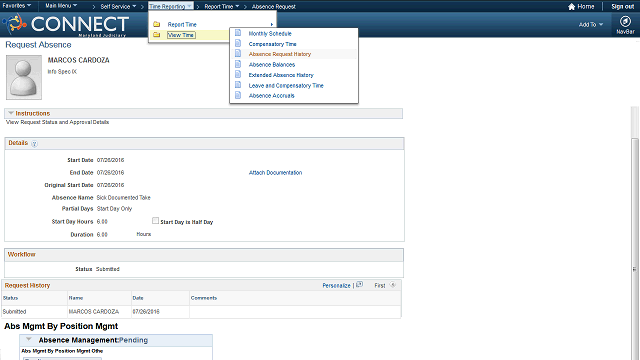Image resolution: width=640 pixels, height=360 pixels.
Task: Click document icon beside Extended Absence History
Action: coord(238,75)
